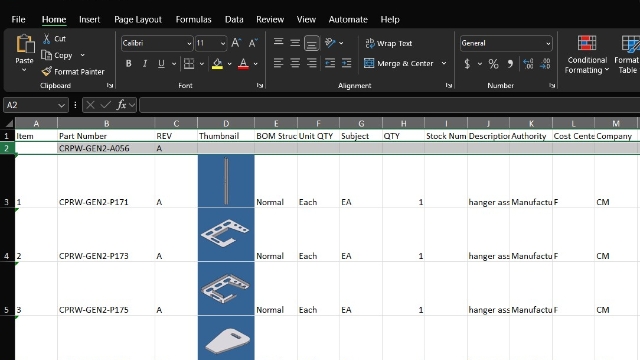
Task: Open Paste options dropdown arrow
Action: (24, 70)
